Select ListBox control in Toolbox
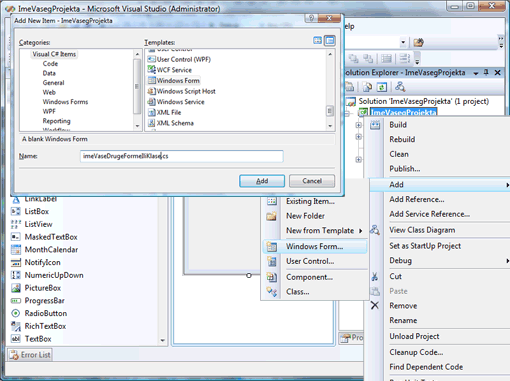The image size is (510, 381). (30, 211)
